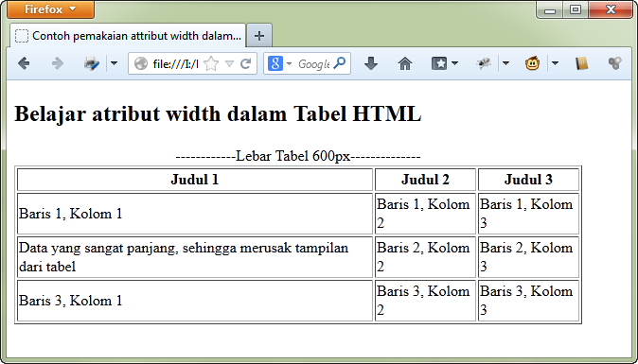Open the dropdown arrow beside Print icon

pyautogui.click(x=115, y=63)
